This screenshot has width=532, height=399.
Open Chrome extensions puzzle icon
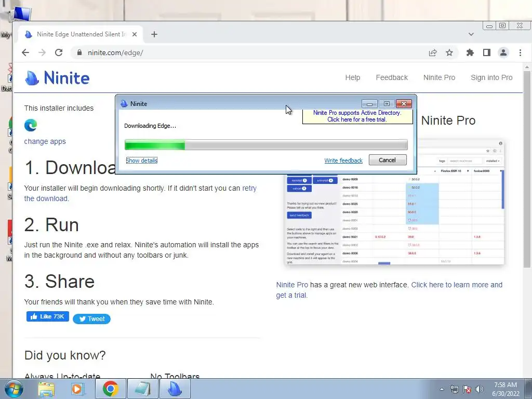[x=470, y=52]
